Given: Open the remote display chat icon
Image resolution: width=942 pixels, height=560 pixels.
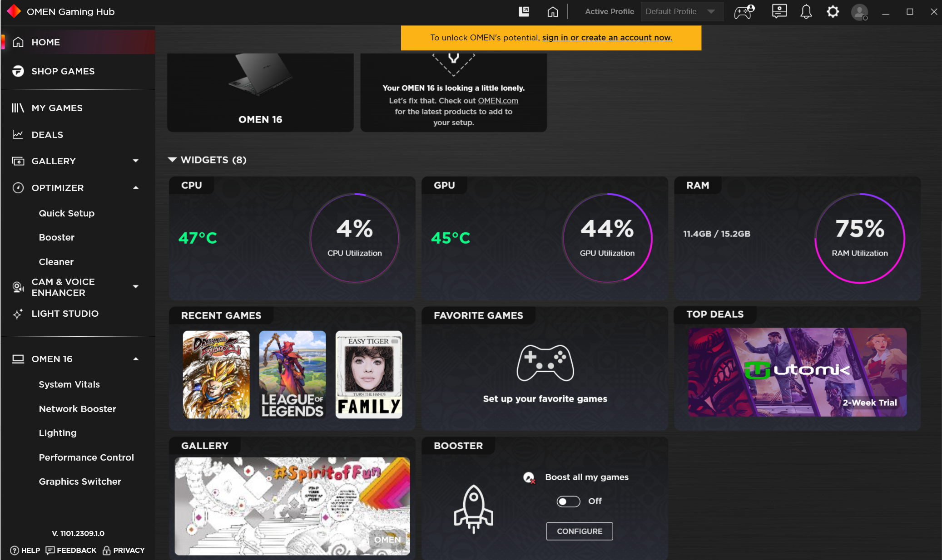Looking at the screenshot, I should [779, 11].
